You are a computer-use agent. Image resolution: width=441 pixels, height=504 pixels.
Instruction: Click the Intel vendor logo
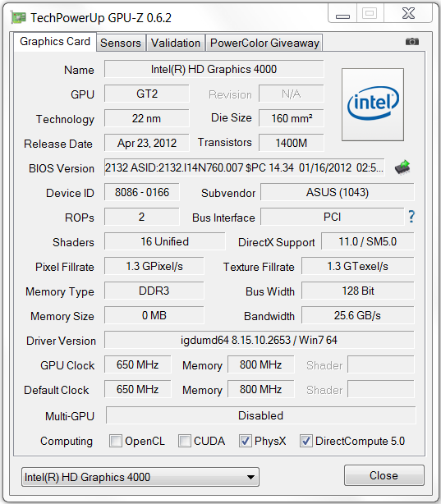click(373, 104)
